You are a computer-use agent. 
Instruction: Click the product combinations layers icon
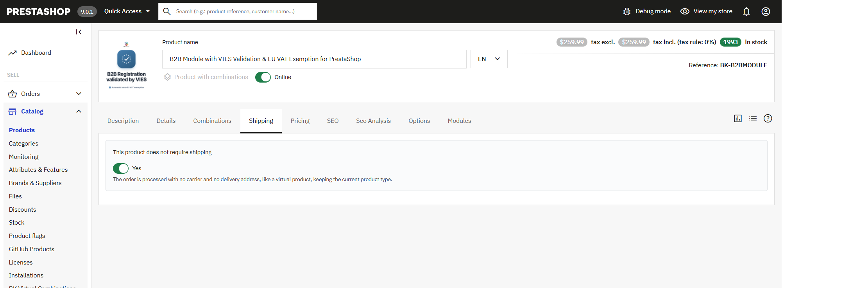pyautogui.click(x=168, y=77)
